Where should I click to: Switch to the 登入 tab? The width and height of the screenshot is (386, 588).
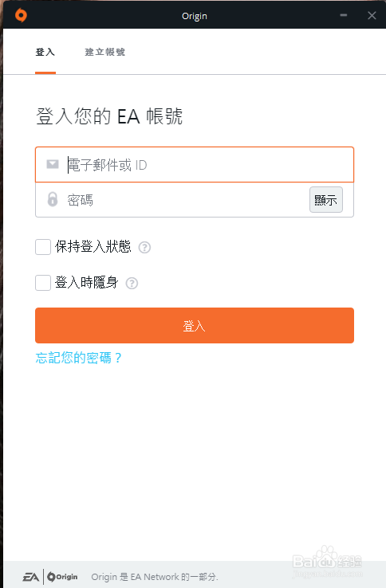(x=45, y=52)
